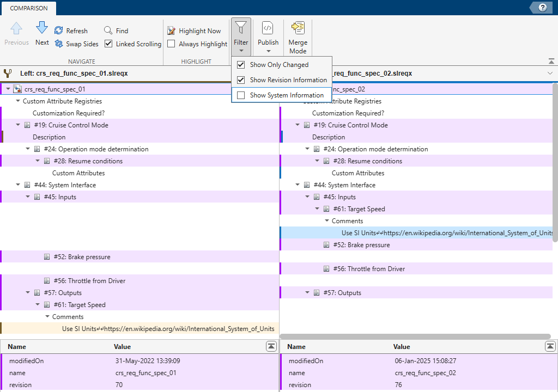Click the Previous difference up-arrow icon

16,28
